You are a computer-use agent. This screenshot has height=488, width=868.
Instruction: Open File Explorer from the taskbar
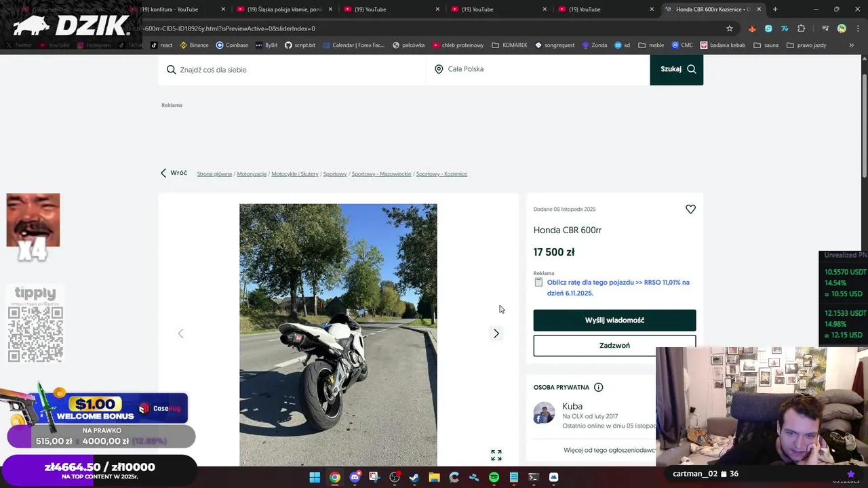(434, 477)
